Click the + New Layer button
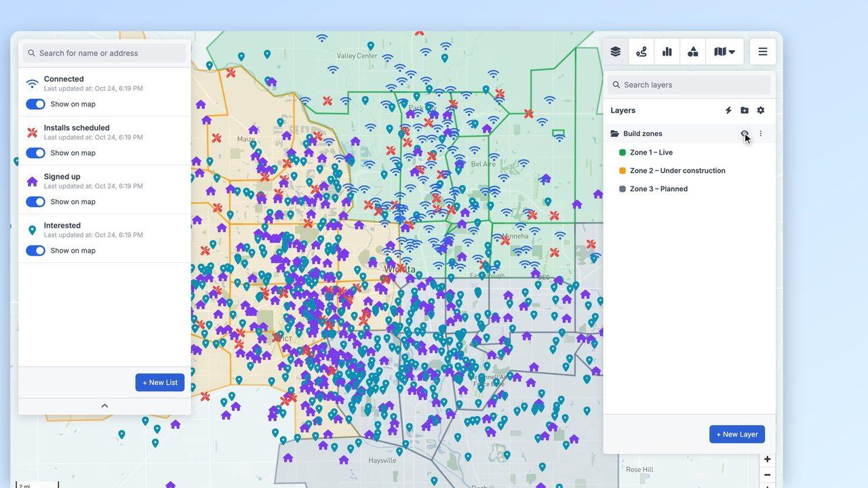 point(737,434)
